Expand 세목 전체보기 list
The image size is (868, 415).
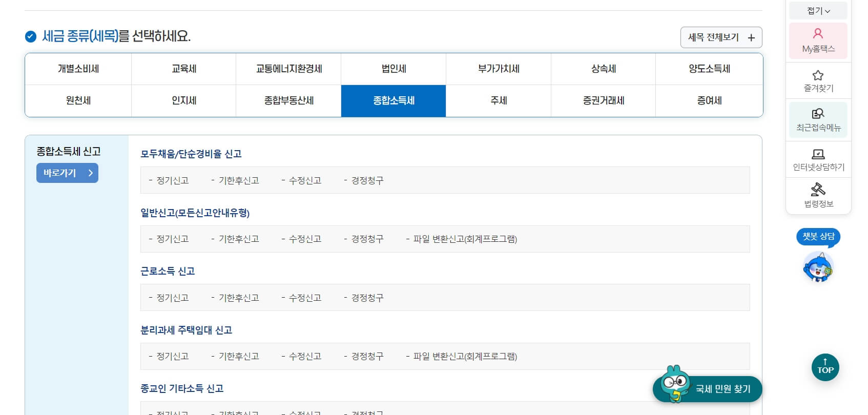pyautogui.click(x=721, y=37)
